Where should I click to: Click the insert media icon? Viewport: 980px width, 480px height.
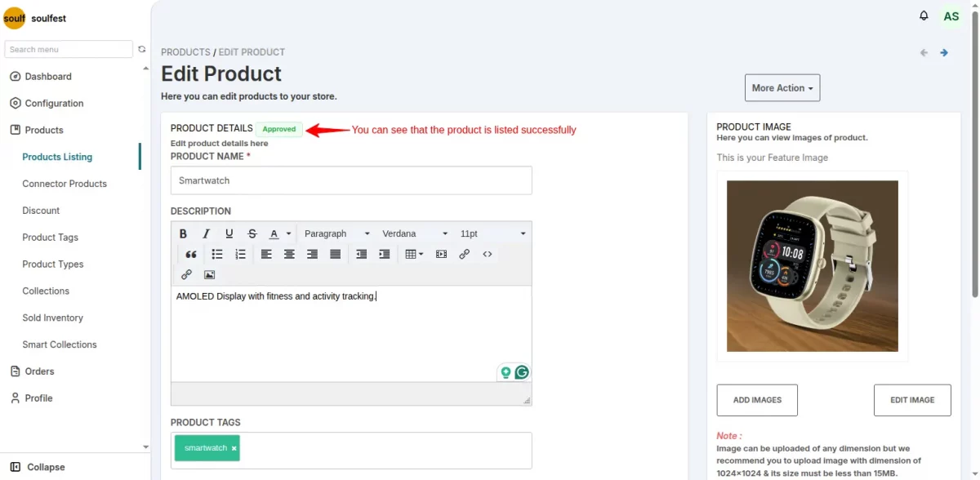441,254
